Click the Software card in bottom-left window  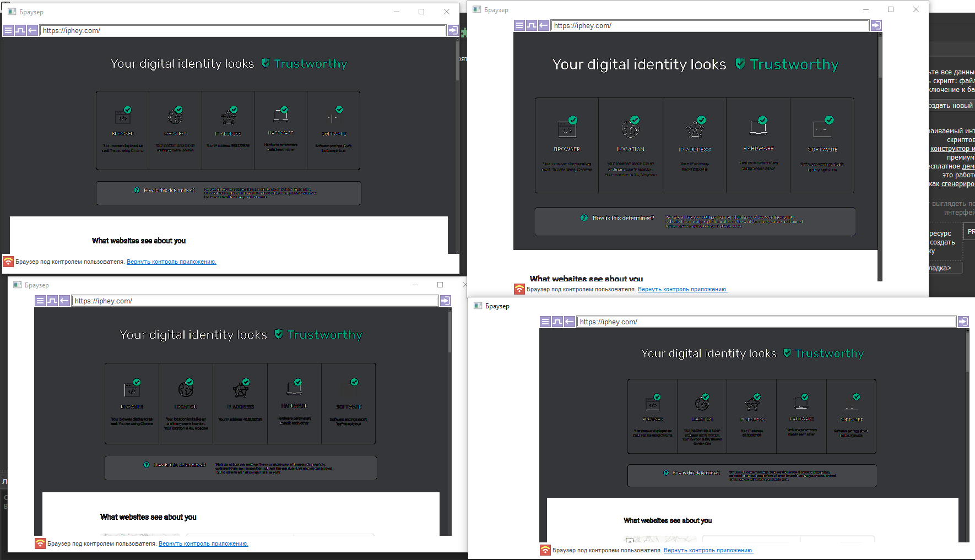pos(349,404)
